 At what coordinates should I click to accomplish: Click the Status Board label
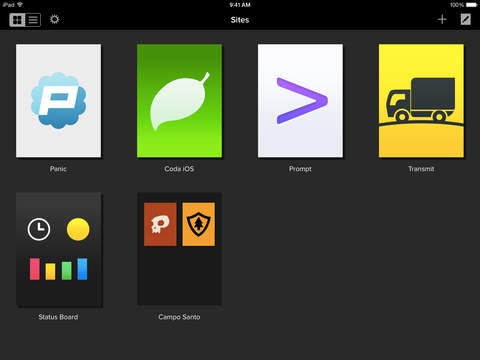pos(58,317)
